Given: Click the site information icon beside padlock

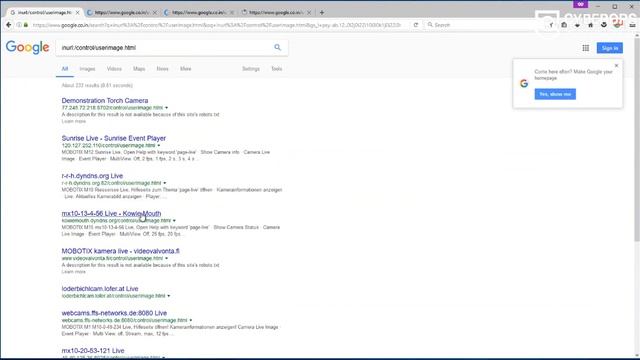Looking at the screenshot, I should (x=19, y=25).
